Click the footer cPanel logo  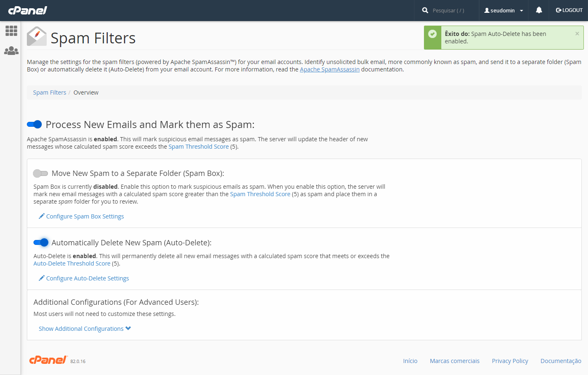click(x=48, y=360)
